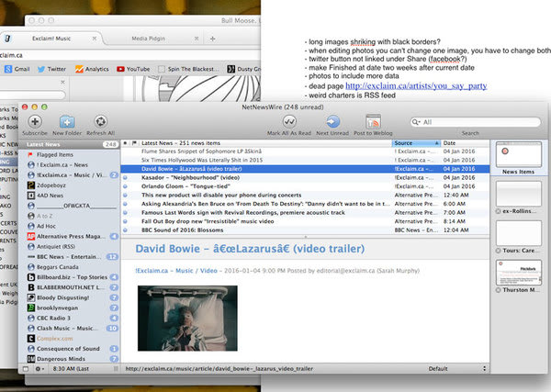Open the Default style dropdown in status bar

pyautogui.click(x=457, y=368)
